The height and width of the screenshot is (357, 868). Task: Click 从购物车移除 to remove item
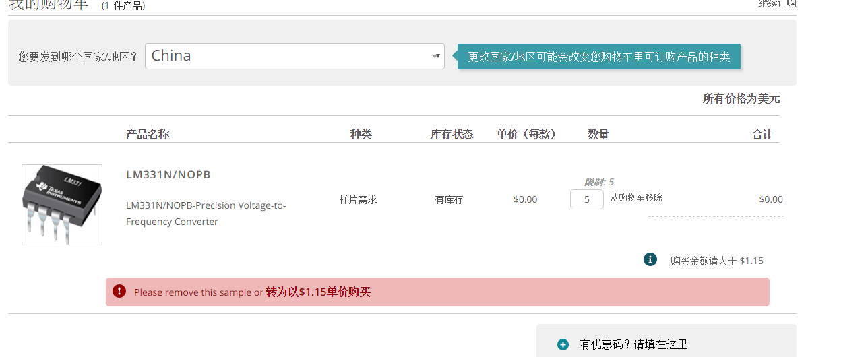(x=636, y=197)
